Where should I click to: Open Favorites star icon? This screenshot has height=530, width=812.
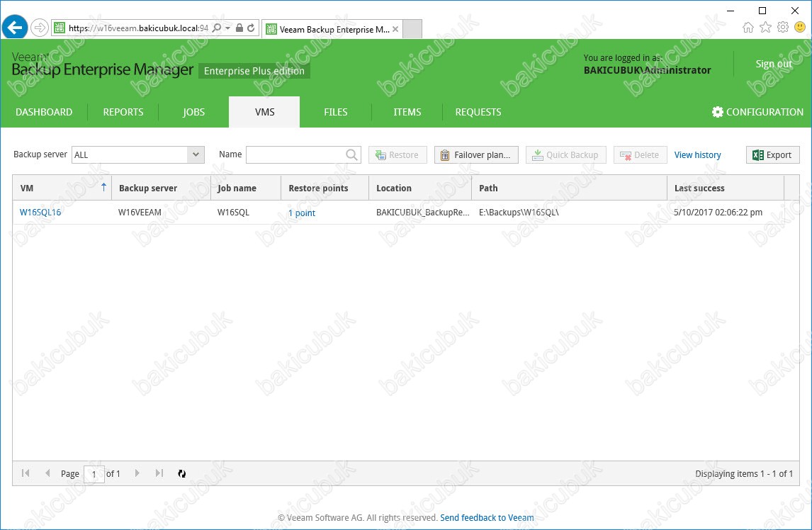[765, 27]
